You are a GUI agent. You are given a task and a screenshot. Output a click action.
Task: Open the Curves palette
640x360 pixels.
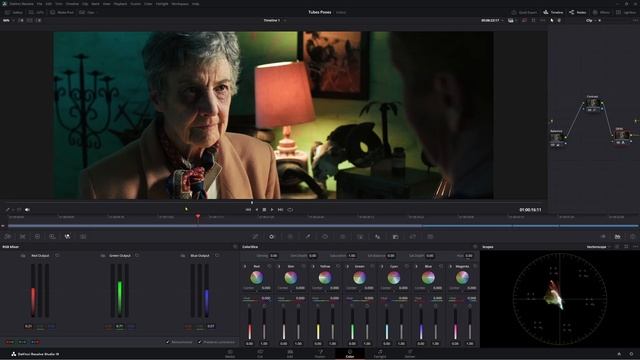point(255,236)
